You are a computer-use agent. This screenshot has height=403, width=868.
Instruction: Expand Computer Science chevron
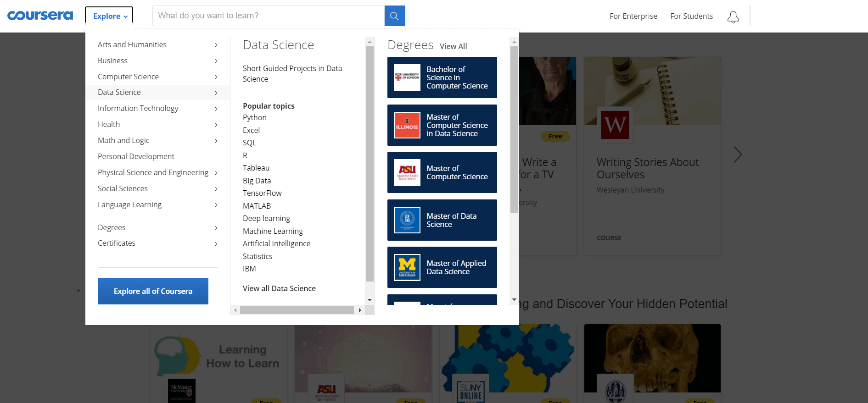216,77
